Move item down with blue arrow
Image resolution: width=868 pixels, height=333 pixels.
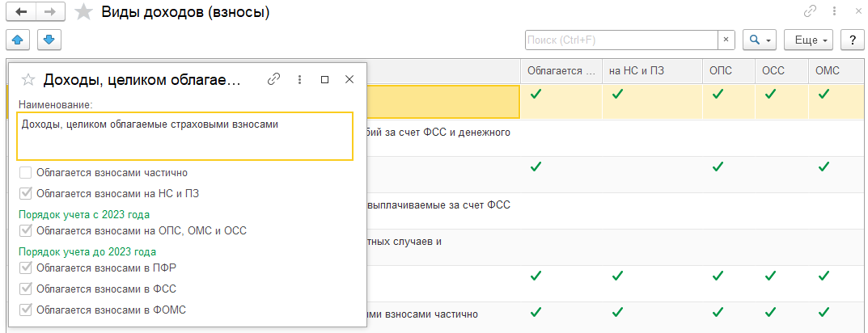click(49, 40)
